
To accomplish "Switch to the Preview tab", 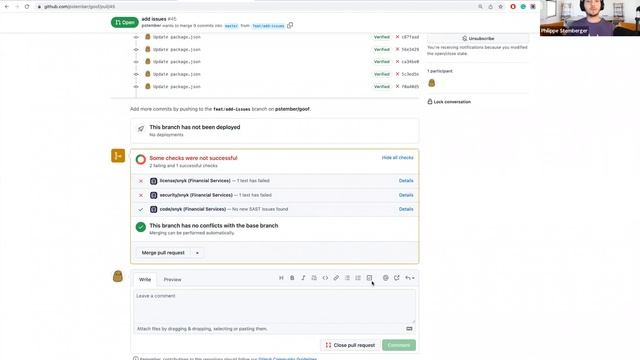I will click(x=172, y=280).
